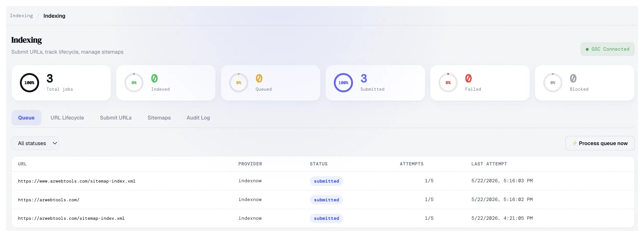Select the Sitemaps tab
The width and height of the screenshot is (644, 237).
[159, 118]
